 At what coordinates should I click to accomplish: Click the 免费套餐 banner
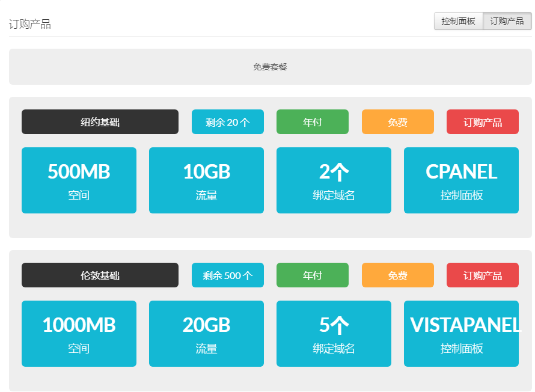tap(271, 67)
